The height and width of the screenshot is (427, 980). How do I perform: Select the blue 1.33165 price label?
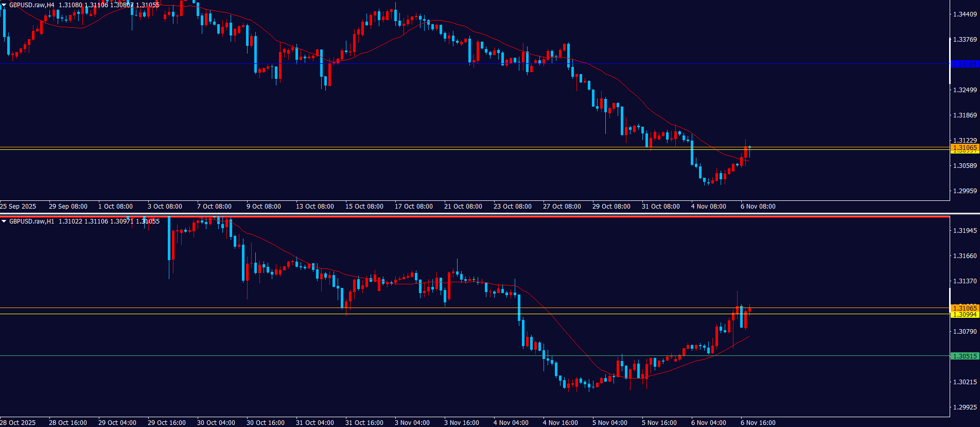point(964,64)
